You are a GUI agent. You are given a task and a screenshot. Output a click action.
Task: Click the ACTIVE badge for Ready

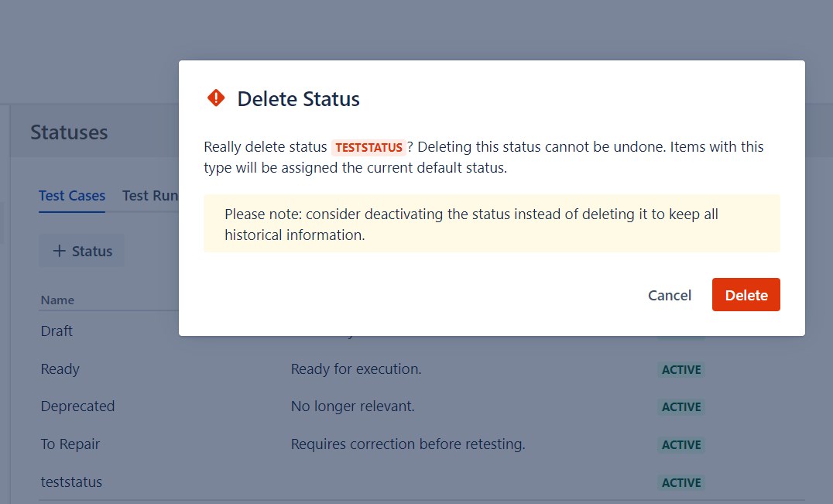tap(681, 370)
